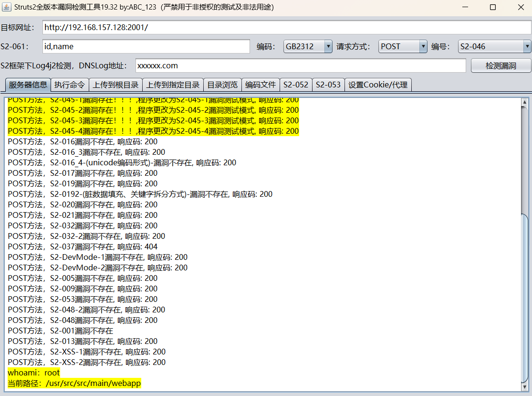Select the 编码文件 tab
Viewport: 532px width, 396px height.
(x=260, y=85)
